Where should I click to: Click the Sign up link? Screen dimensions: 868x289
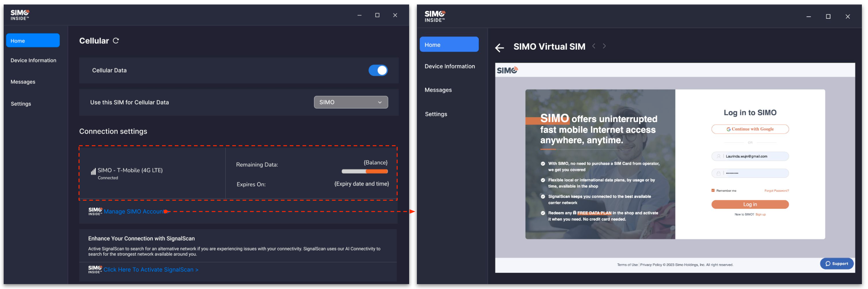(x=760, y=215)
